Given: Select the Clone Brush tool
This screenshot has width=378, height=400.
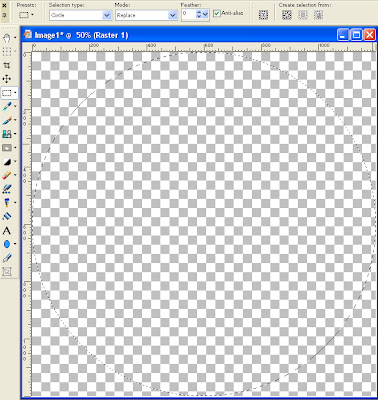Looking at the screenshot, I should click(6, 134).
